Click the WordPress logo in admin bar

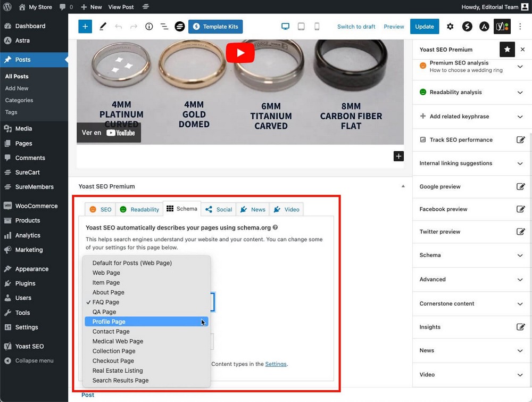pos(7,7)
